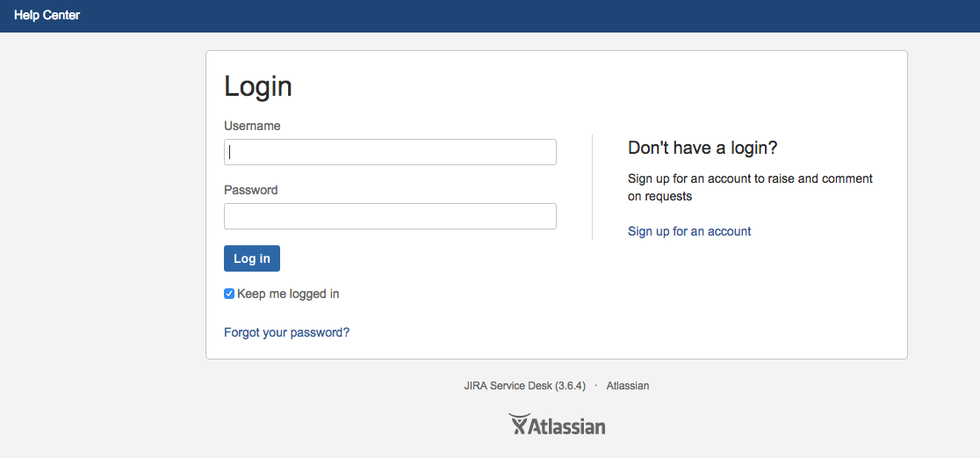Click the Username field label
This screenshot has height=458, width=980.
[x=253, y=126]
